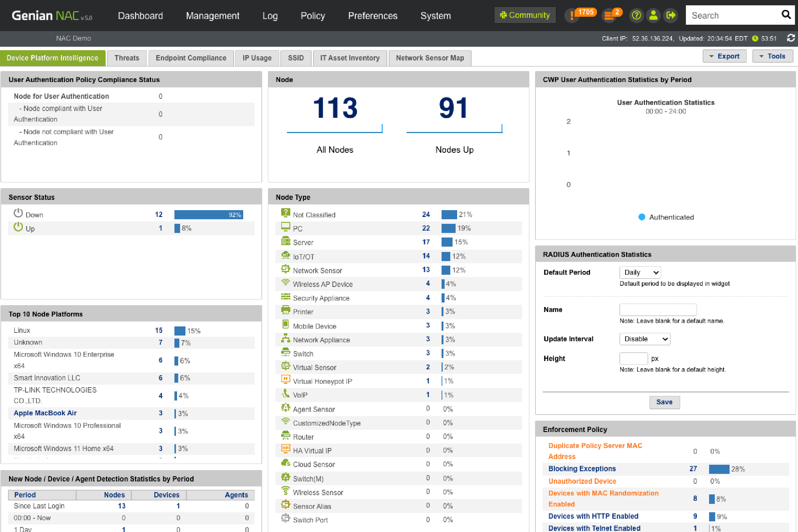The image size is (798, 532).
Task: Open the Policy menu
Action: point(313,16)
